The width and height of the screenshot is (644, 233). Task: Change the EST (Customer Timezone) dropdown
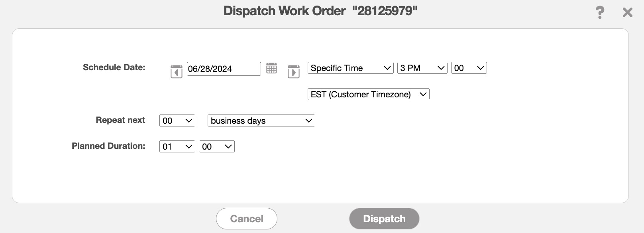coord(368,94)
